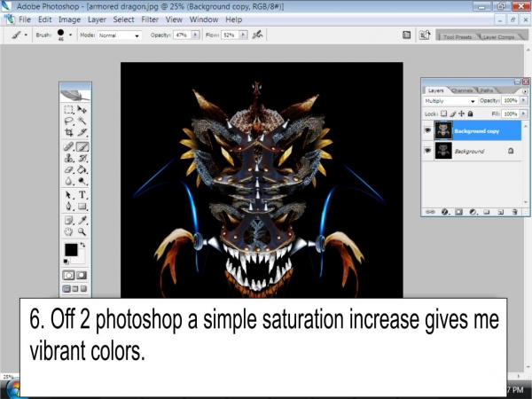
Task: Select the Background copy layer thumbnail
Action: tap(443, 130)
